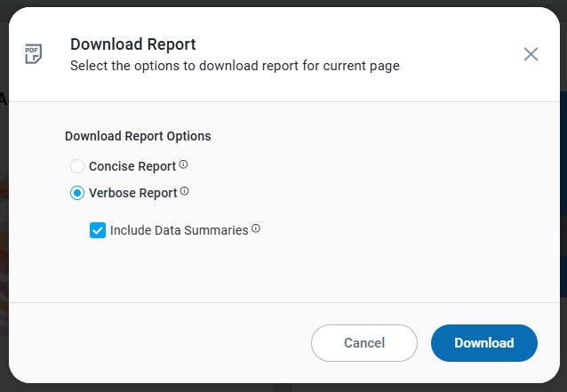Click info icon beside Concise Report
This screenshot has width=567, height=392.
184,165
